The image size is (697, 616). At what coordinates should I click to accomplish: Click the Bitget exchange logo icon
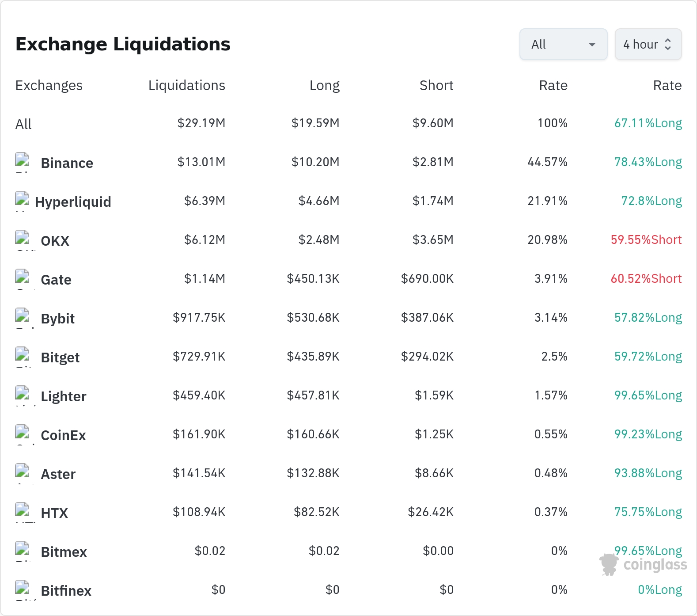(22, 357)
